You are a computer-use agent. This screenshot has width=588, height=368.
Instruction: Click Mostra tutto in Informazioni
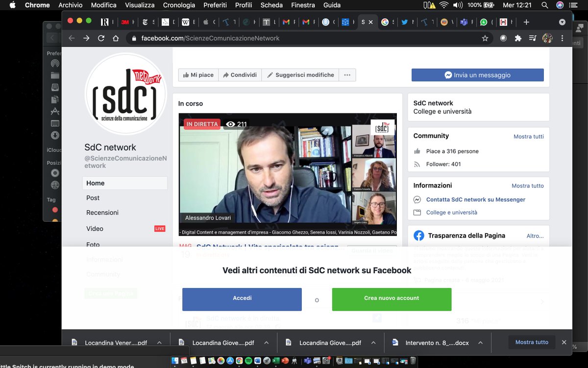(528, 186)
